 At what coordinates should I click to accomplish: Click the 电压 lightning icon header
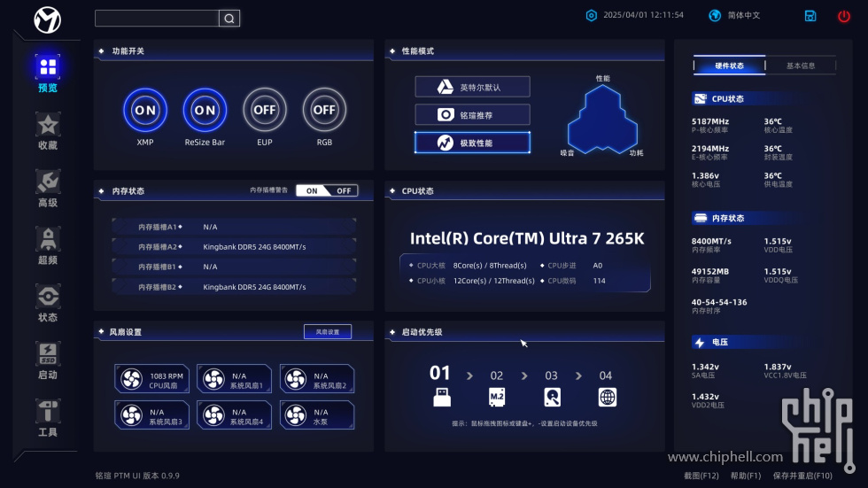click(x=700, y=343)
